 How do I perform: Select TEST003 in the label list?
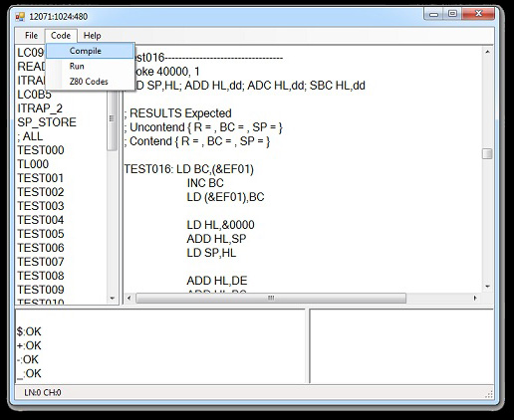(x=41, y=206)
